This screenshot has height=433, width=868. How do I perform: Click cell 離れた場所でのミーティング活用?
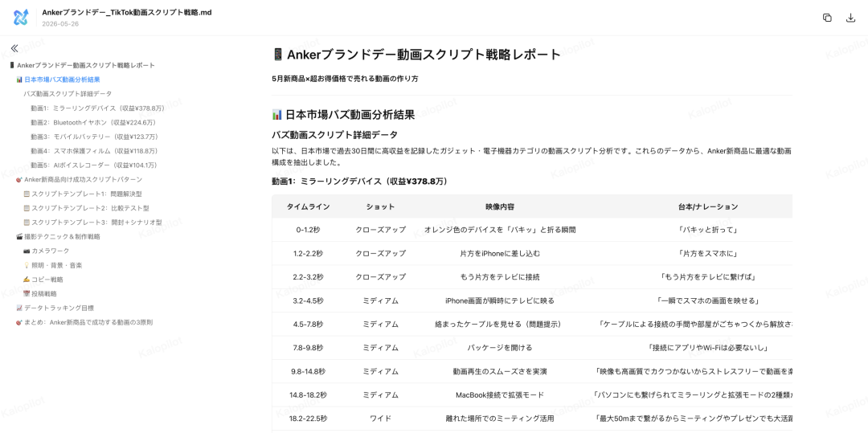point(500,419)
